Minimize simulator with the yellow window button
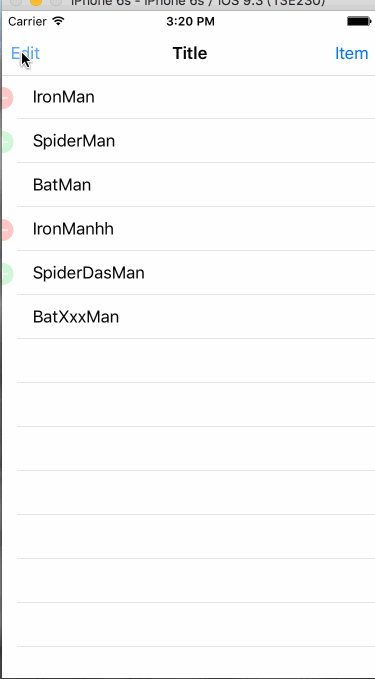The image size is (375, 679). coord(36,2)
